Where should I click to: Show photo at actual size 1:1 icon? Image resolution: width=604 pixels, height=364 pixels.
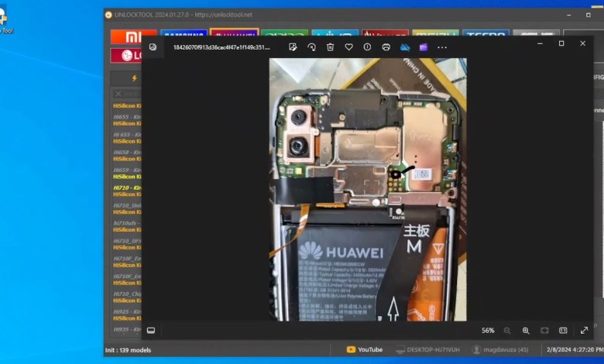(x=563, y=330)
